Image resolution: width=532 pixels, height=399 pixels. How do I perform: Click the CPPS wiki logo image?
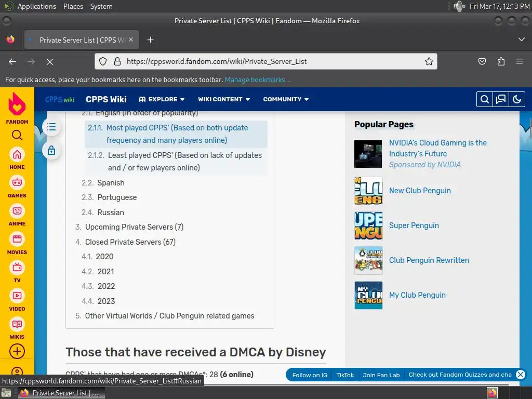point(59,99)
